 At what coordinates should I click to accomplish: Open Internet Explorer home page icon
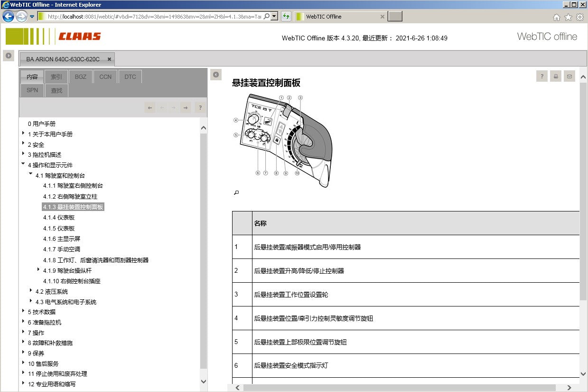[557, 17]
